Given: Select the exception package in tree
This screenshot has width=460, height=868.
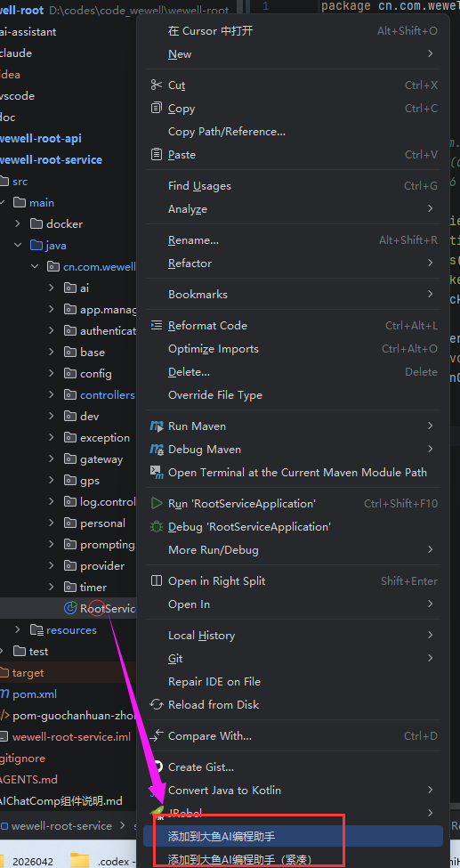Looking at the screenshot, I should click(x=105, y=437).
